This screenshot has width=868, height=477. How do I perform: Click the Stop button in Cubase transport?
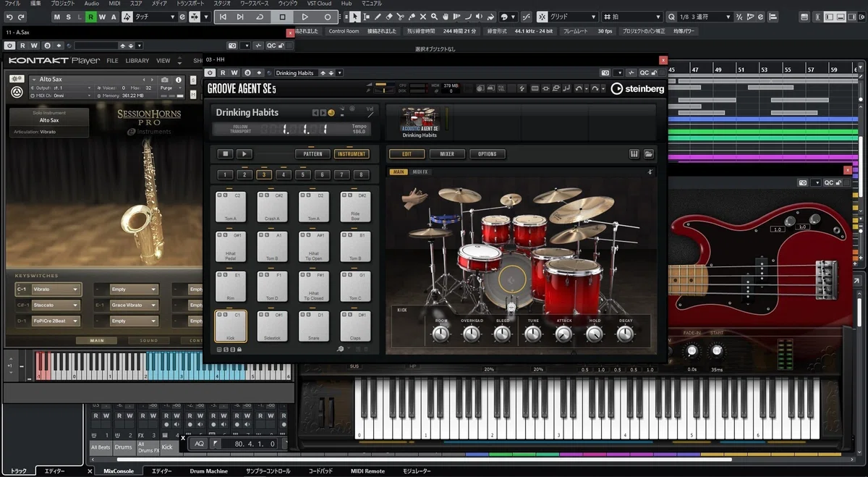pos(283,17)
